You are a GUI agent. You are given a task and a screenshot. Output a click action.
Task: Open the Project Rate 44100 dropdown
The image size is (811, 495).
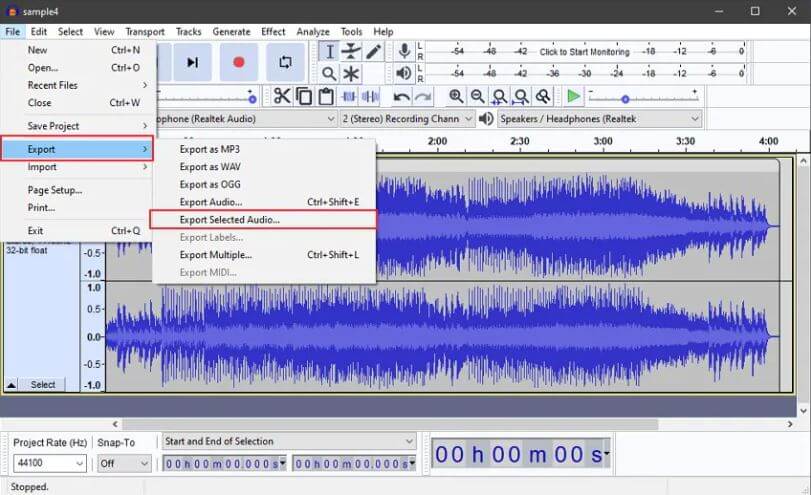pos(49,463)
